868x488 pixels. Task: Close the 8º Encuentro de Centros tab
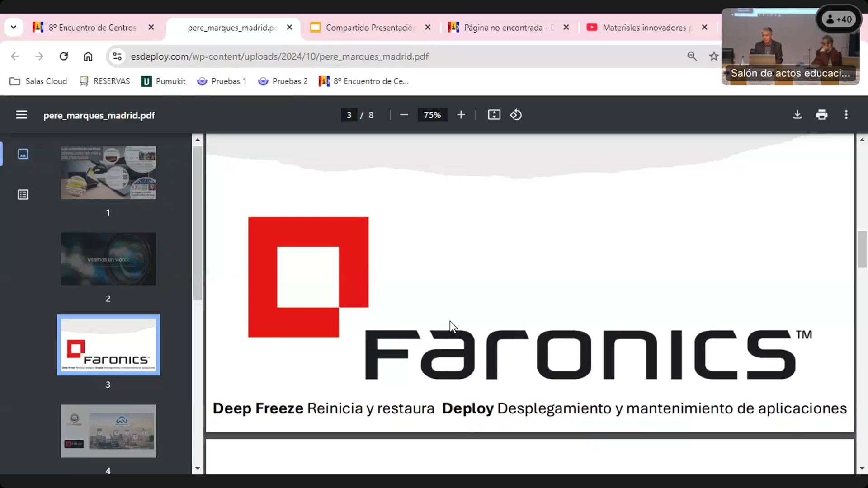point(151,28)
